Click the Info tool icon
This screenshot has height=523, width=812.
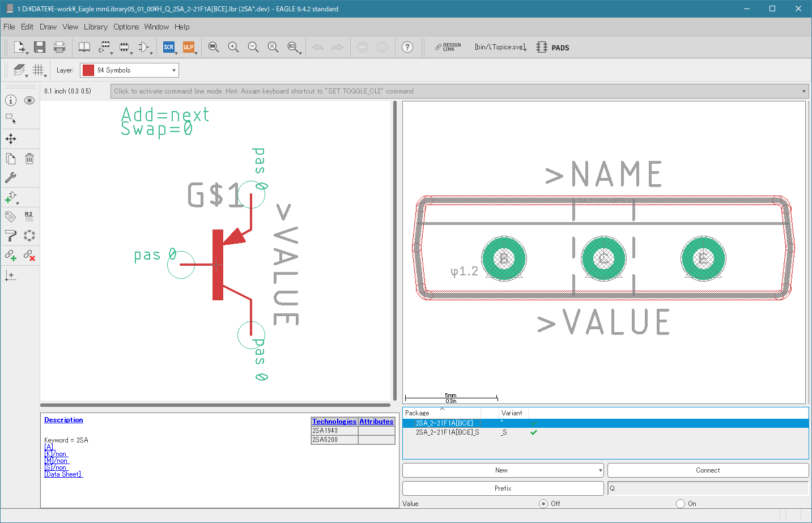pos(11,100)
